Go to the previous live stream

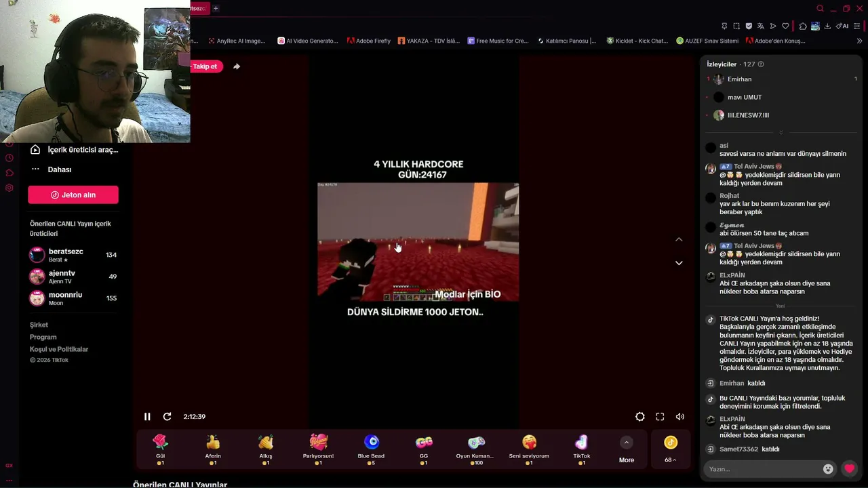coord(679,239)
